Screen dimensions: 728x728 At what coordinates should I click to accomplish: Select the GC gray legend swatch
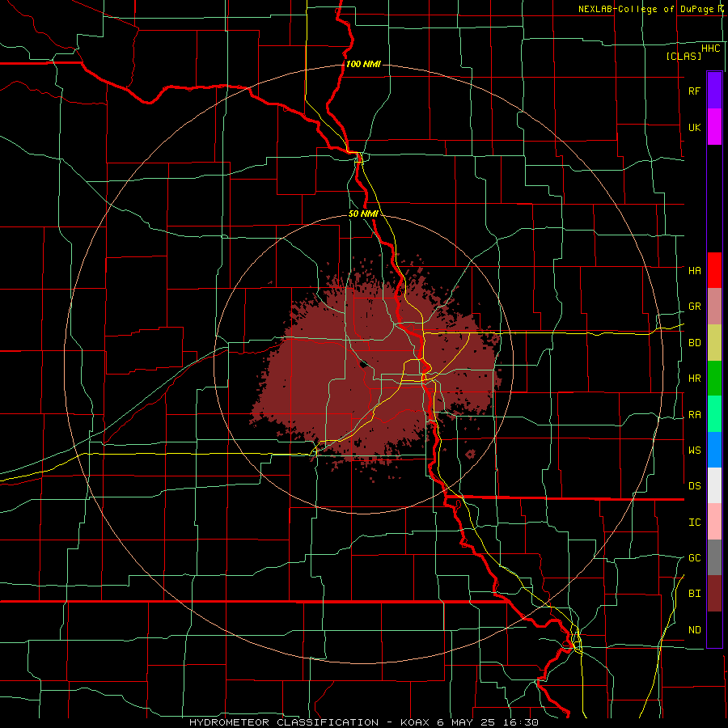[714, 557]
